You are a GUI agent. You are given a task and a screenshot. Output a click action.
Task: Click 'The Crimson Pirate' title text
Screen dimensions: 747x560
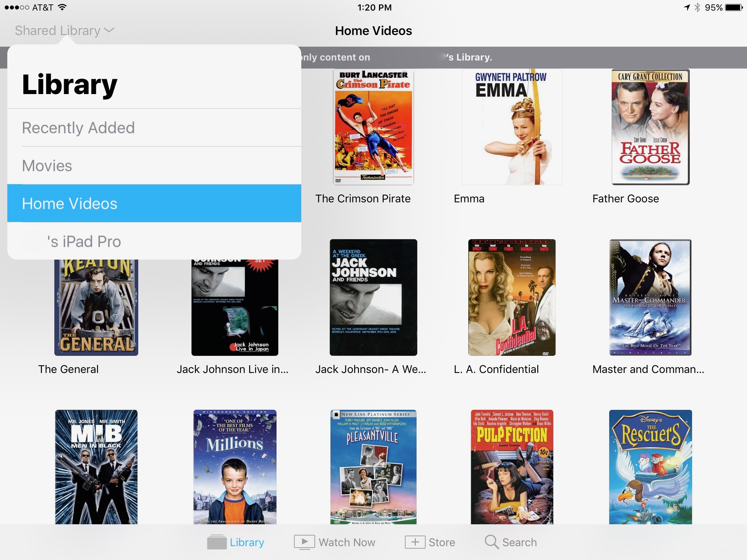click(363, 199)
